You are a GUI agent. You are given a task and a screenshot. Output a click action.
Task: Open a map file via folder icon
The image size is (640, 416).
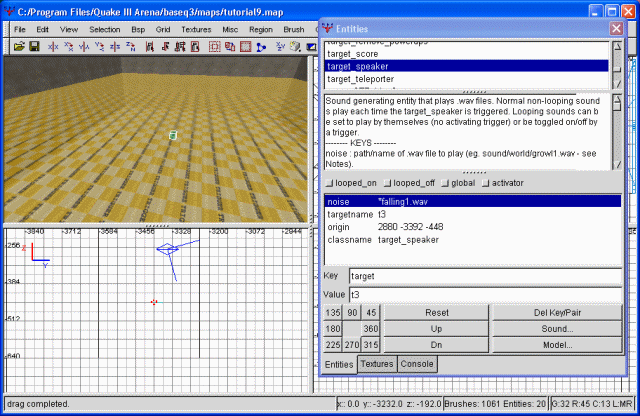click(19, 47)
